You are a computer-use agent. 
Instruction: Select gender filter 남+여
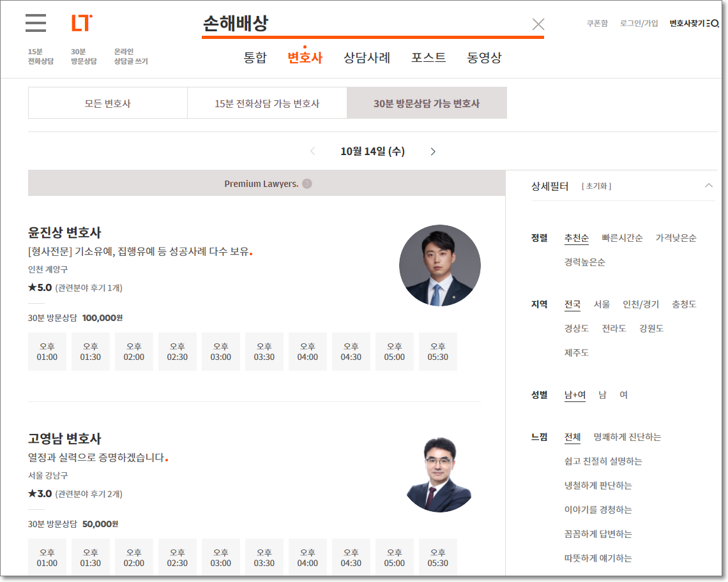pos(575,395)
